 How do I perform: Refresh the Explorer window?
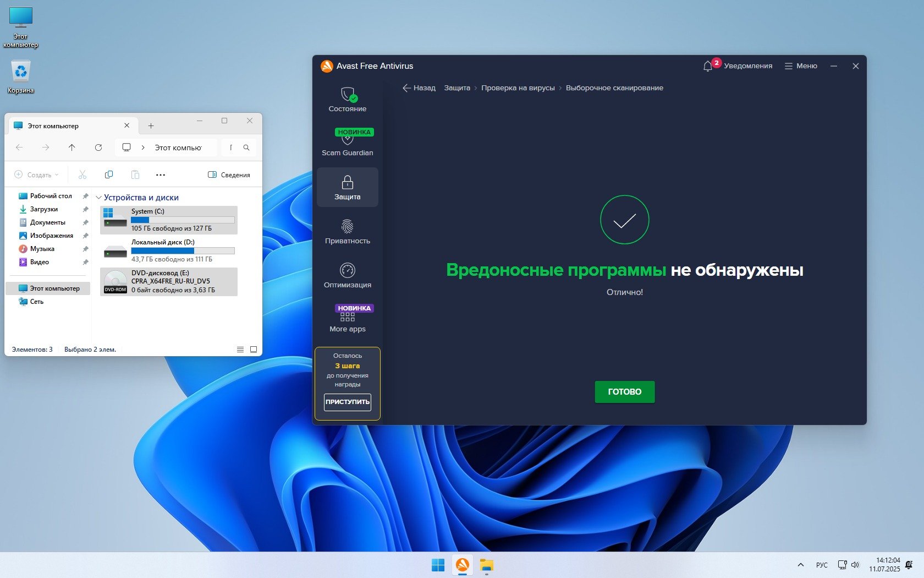(98, 148)
